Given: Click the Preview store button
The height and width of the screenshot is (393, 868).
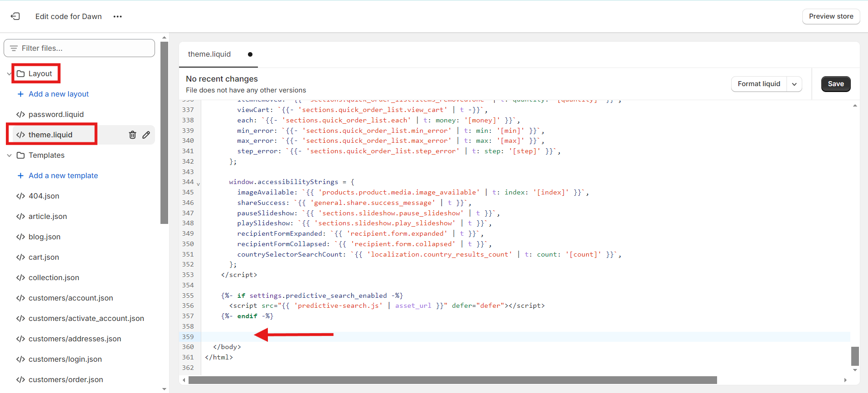Looking at the screenshot, I should coord(831,16).
